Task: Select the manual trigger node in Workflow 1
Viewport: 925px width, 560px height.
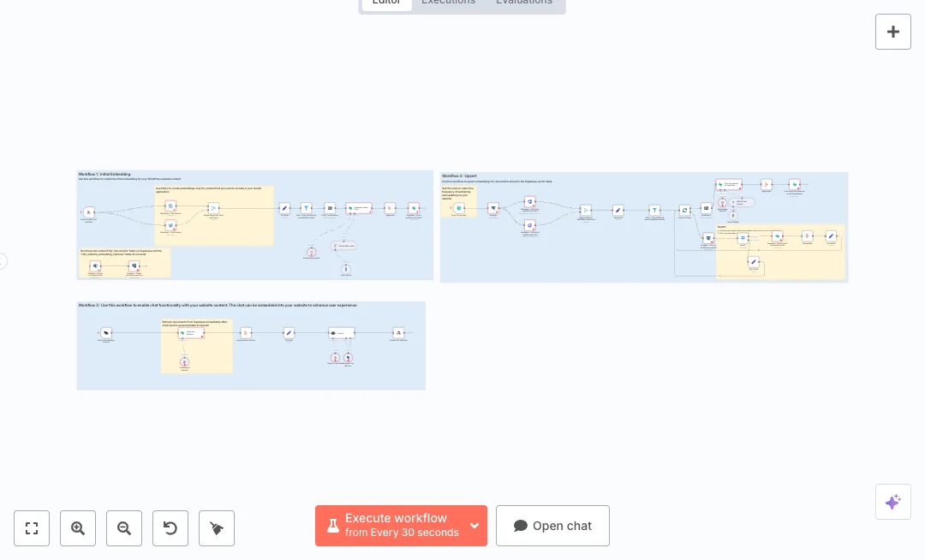Action: pyautogui.click(x=88, y=211)
